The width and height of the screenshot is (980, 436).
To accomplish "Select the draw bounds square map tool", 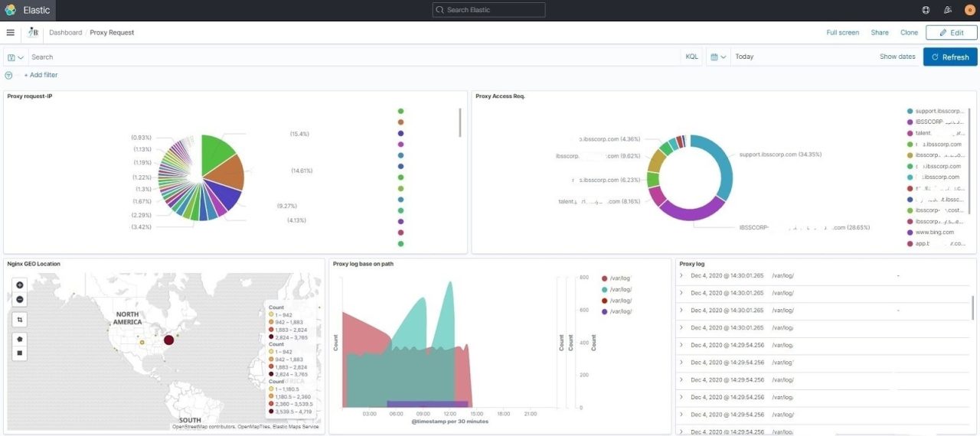I will click(20, 353).
